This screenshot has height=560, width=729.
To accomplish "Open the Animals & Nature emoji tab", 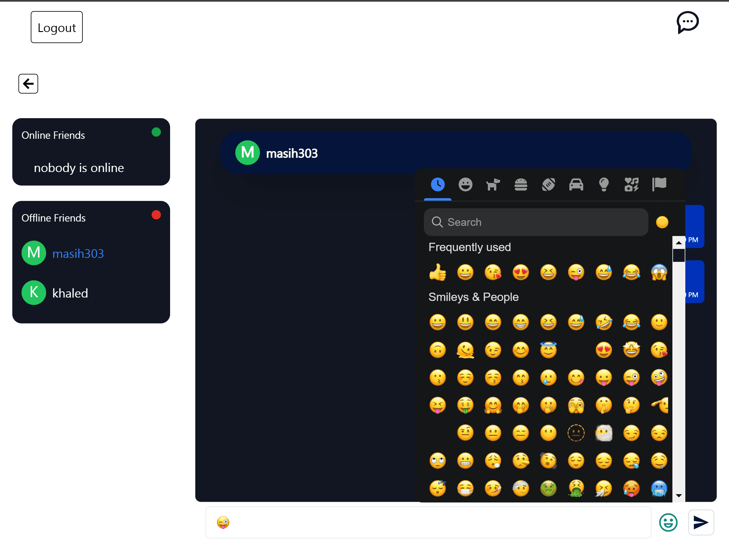I will [x=493, y=183].
